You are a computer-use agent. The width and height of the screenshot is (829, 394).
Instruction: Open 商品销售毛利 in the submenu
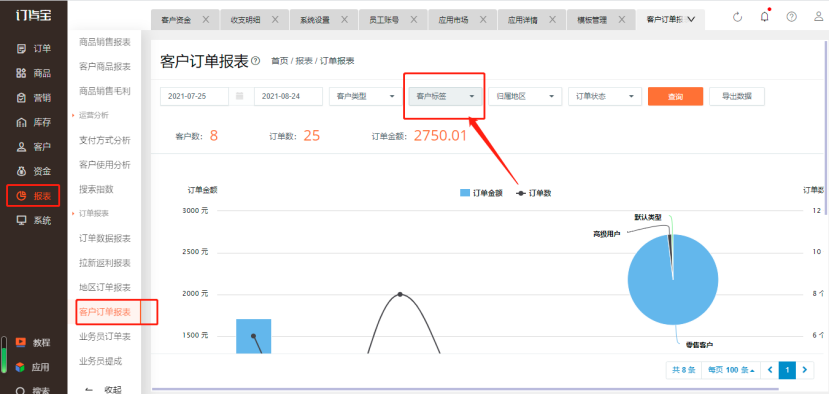coord(105,91)
